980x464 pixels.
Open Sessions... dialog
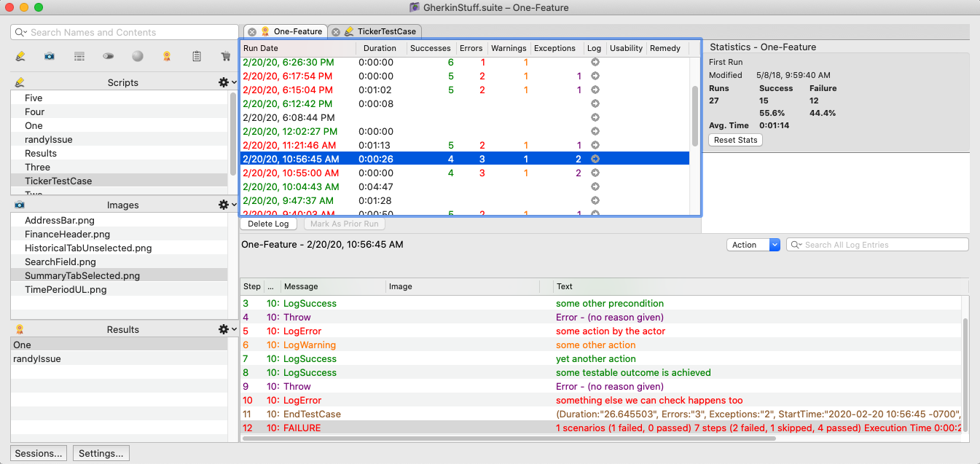point(39,453)
